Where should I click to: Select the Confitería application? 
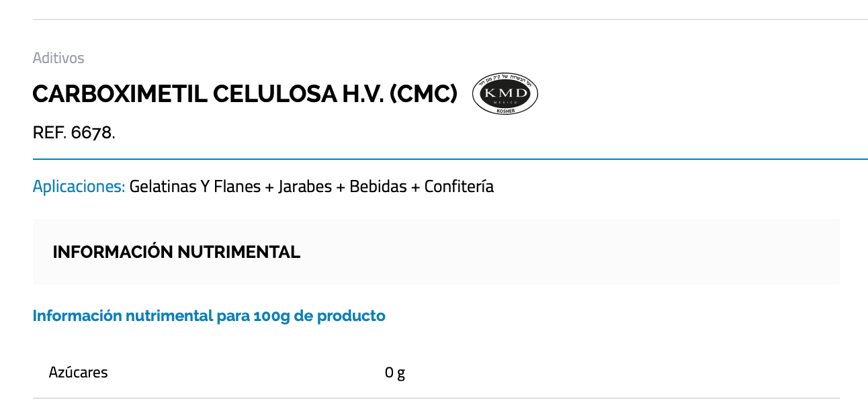tap(459, 186)
